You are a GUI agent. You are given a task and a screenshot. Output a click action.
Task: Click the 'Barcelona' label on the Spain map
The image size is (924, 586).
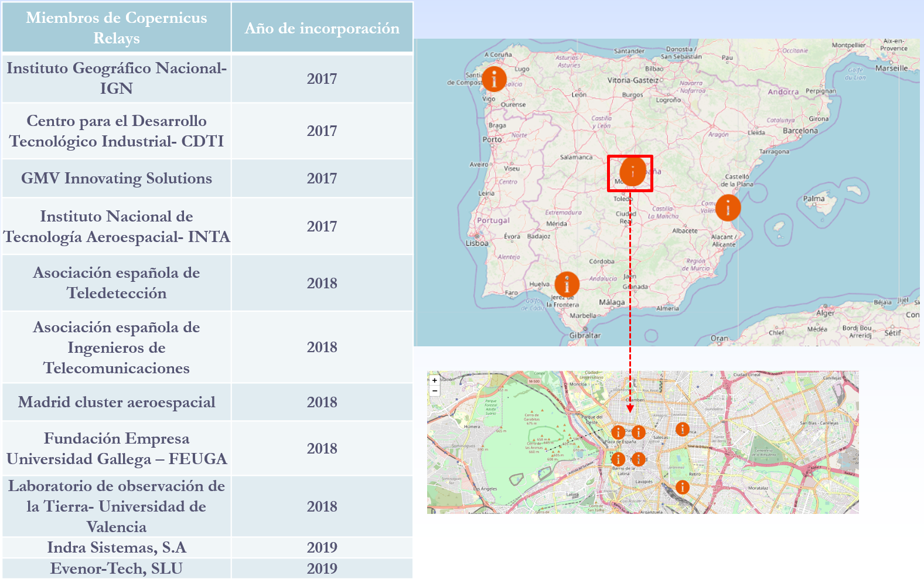click(x=800, y=131)
